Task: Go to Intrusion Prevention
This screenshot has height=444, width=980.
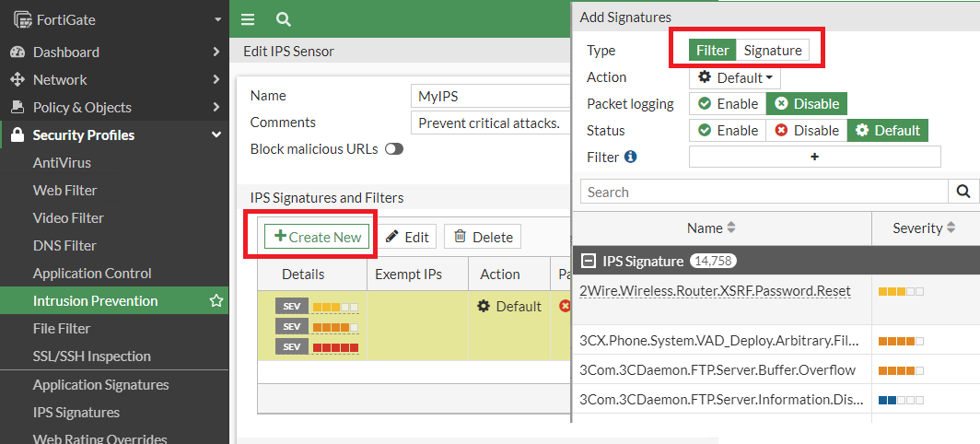Action: pyautogui.click(x=114, y=301)
